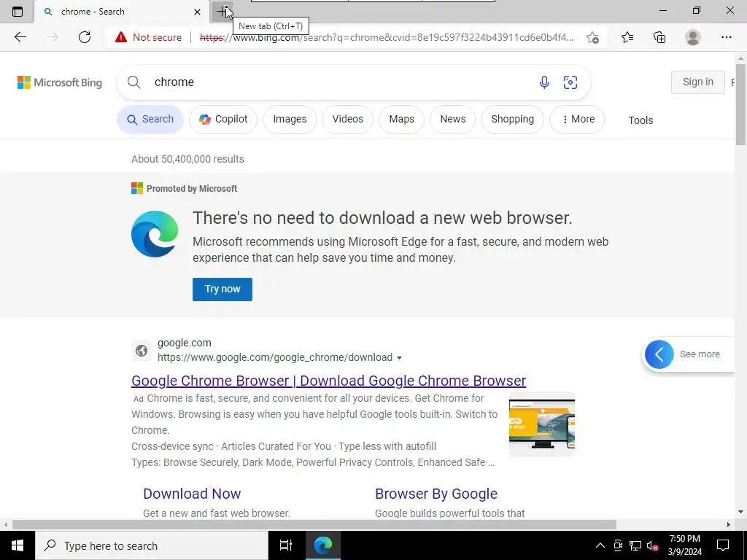Open the clock showing 7:50 PM
The image size is (747, 560).
point(684,545)
